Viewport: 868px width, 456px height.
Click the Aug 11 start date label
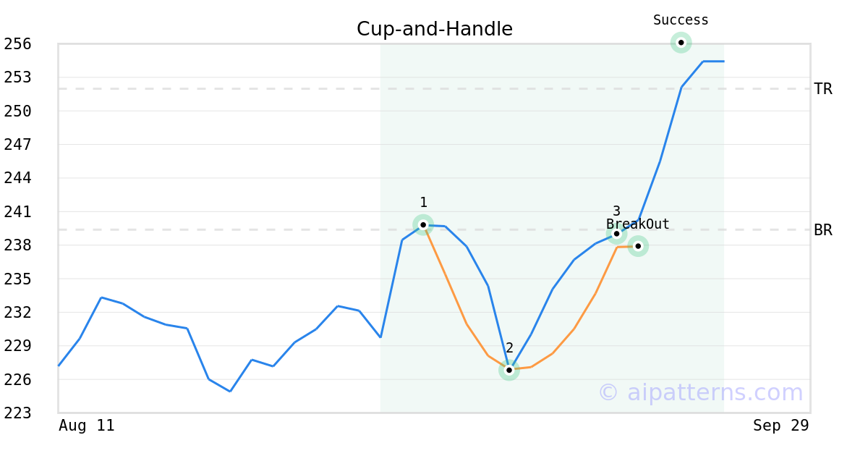pos(86,426)
